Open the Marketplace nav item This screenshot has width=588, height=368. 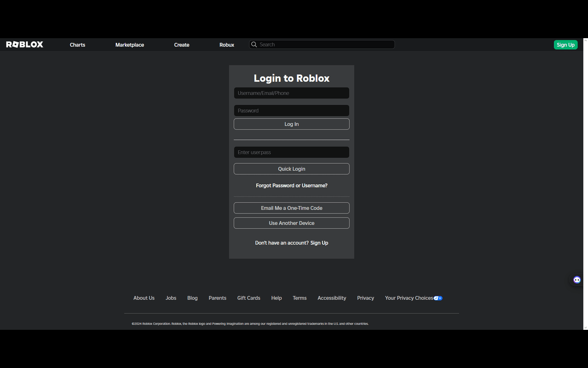click(130, 45)
